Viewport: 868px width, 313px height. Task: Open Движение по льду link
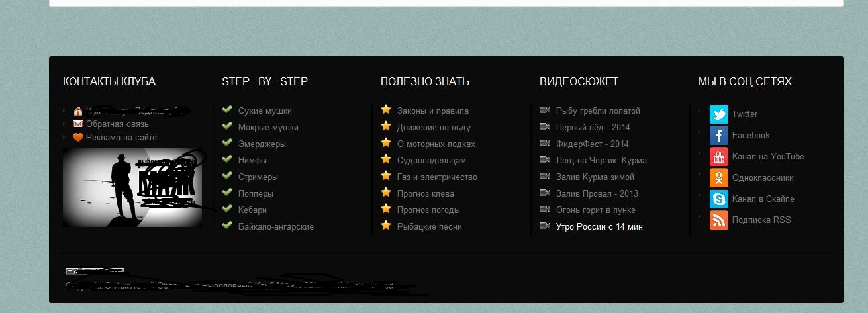click(434, 128)
